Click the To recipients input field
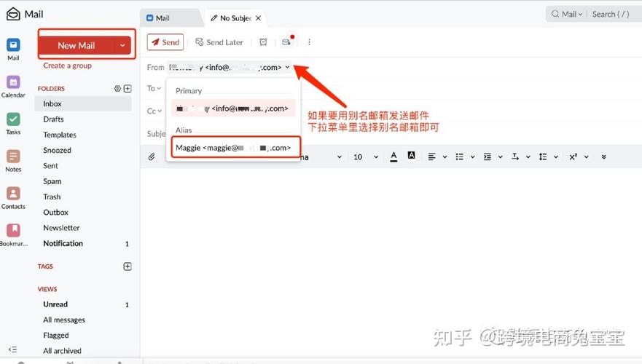The height and width of the screenshot is (364, 642). pyautogui.click(x=402, y=88)
